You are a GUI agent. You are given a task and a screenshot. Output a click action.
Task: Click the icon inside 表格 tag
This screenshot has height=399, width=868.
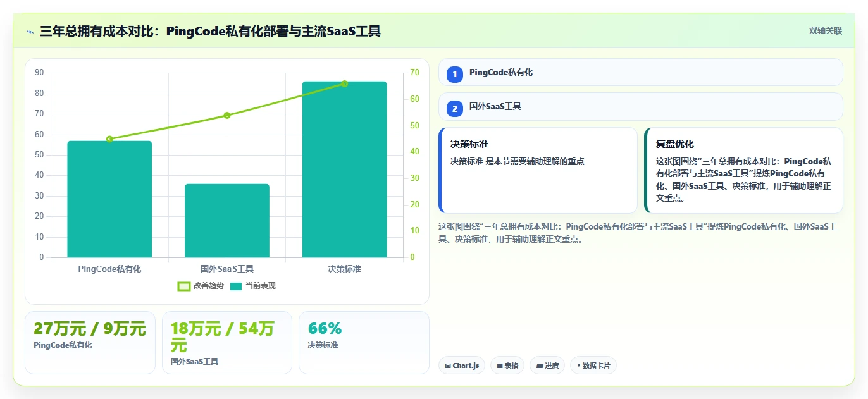(499, 365)
